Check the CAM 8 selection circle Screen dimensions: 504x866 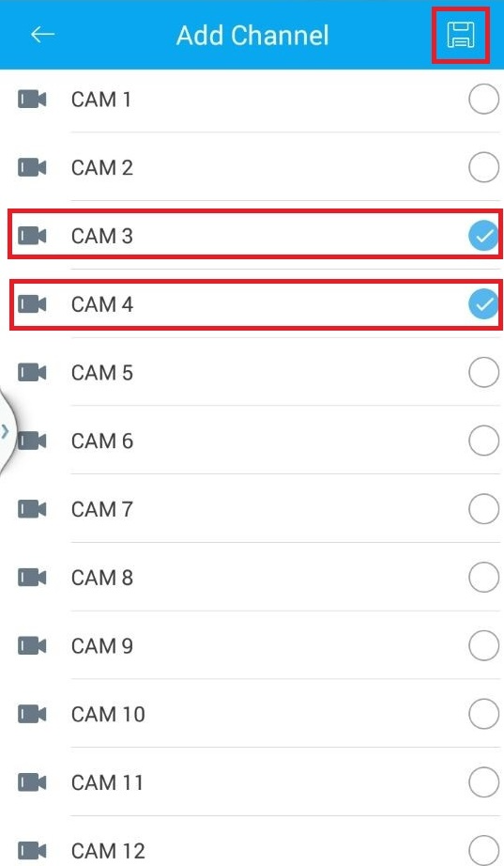pos(483,577)
